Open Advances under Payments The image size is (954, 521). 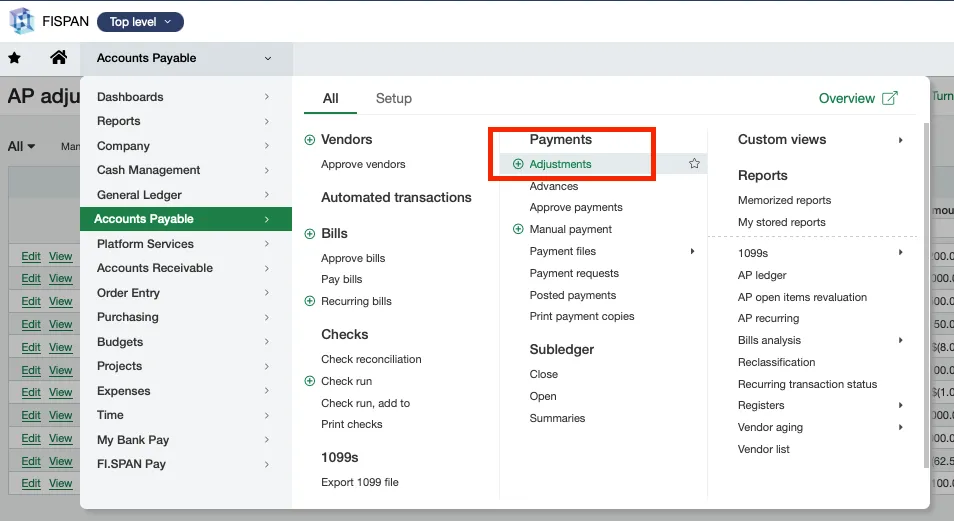point(554,186)
